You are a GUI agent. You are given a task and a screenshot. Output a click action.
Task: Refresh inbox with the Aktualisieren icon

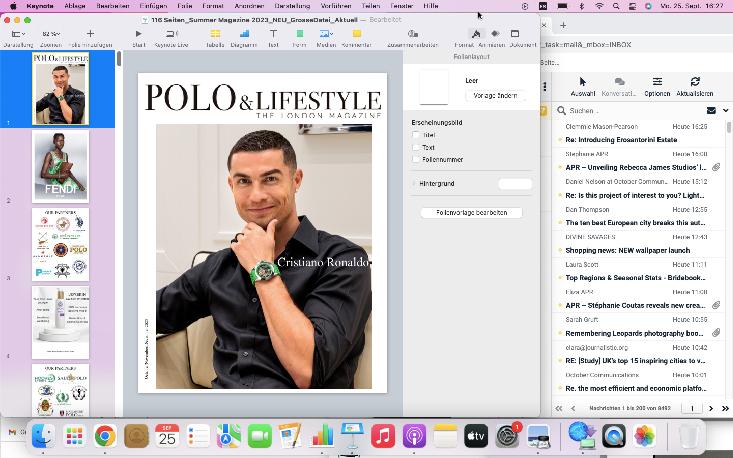coord(695,82)
